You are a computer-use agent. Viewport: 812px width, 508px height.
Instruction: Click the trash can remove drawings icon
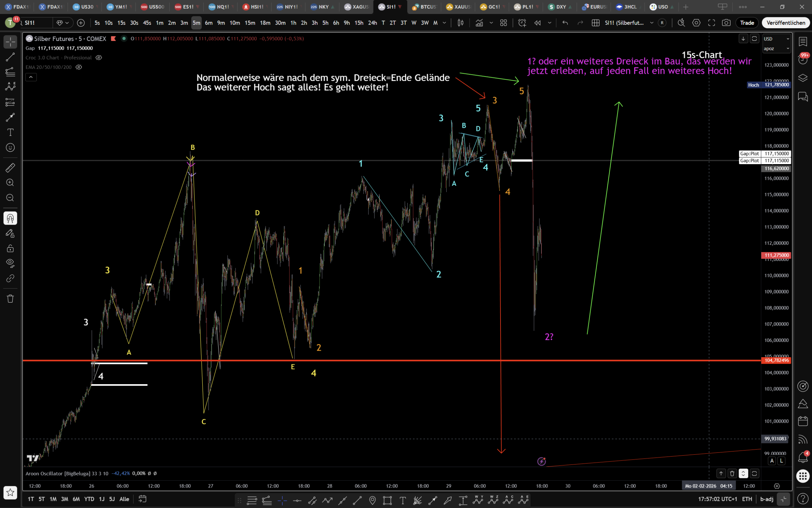(x=10, y=299)
